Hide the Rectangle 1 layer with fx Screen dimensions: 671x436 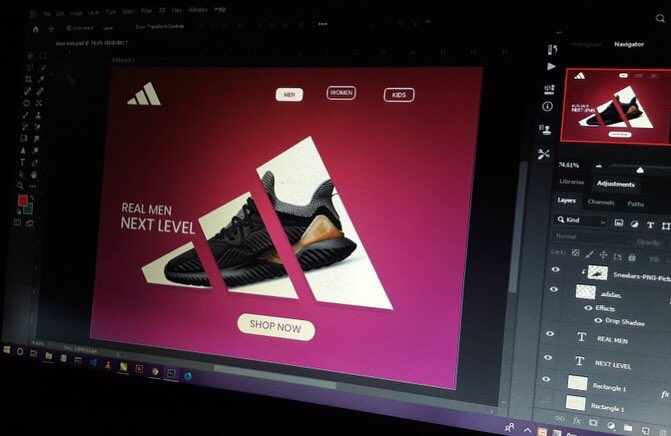546,379
